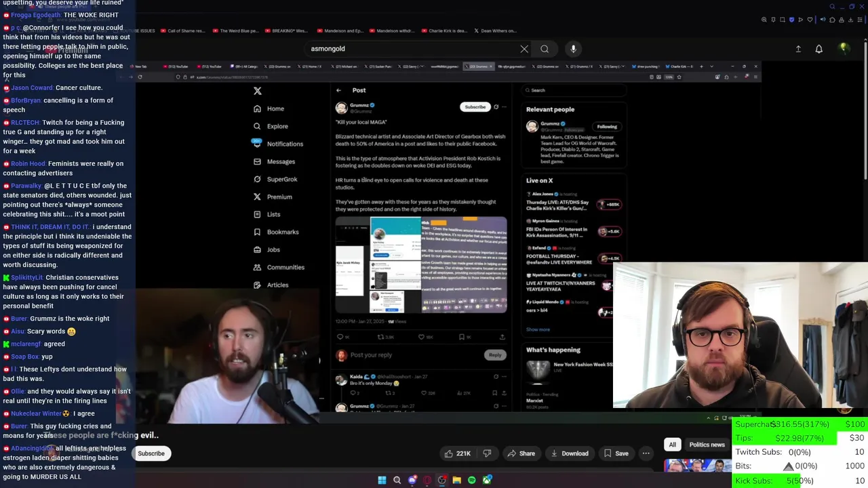Open YouTube account avatar menu
The image size is (868, 488).
pyautogui.click(x=844, y=49)
